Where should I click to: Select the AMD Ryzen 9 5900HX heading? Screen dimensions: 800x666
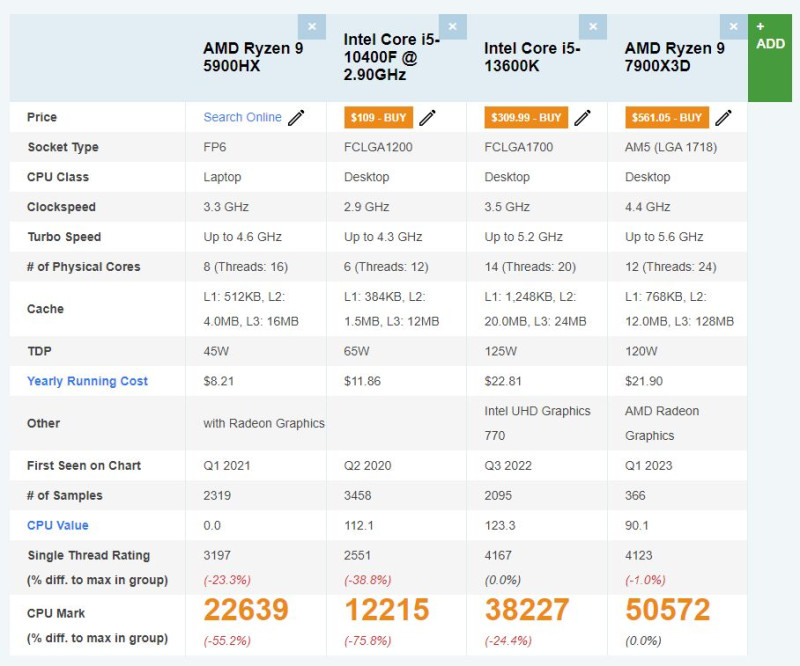click(x=253, y=57)
